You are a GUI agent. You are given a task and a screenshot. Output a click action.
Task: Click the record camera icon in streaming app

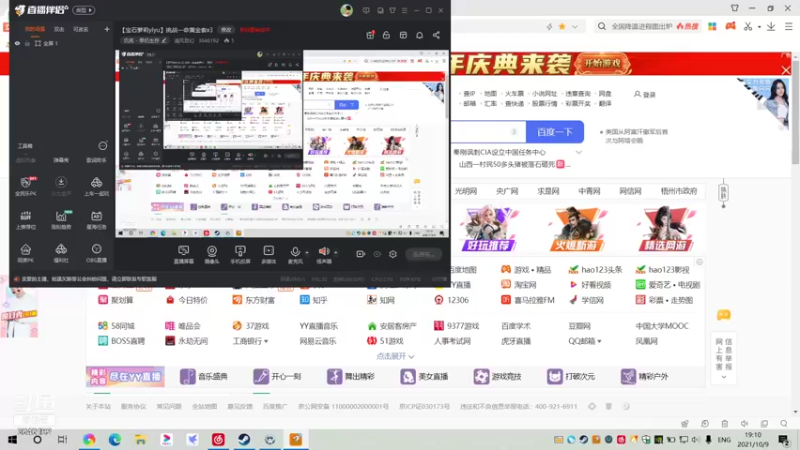tap(360, 254)
